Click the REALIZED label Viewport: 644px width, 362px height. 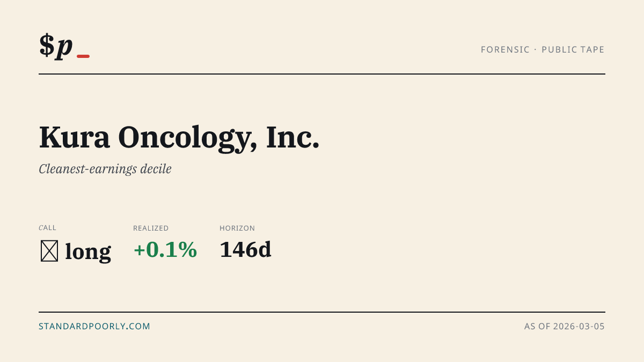[x=151, y=228]
